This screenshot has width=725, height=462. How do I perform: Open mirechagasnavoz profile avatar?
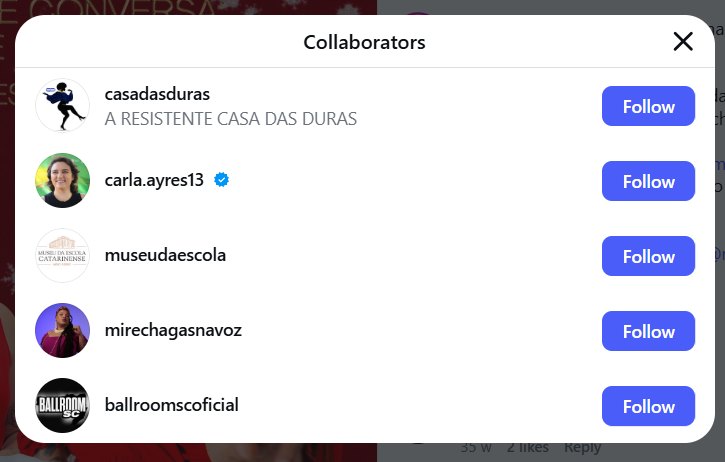point(62,330)
